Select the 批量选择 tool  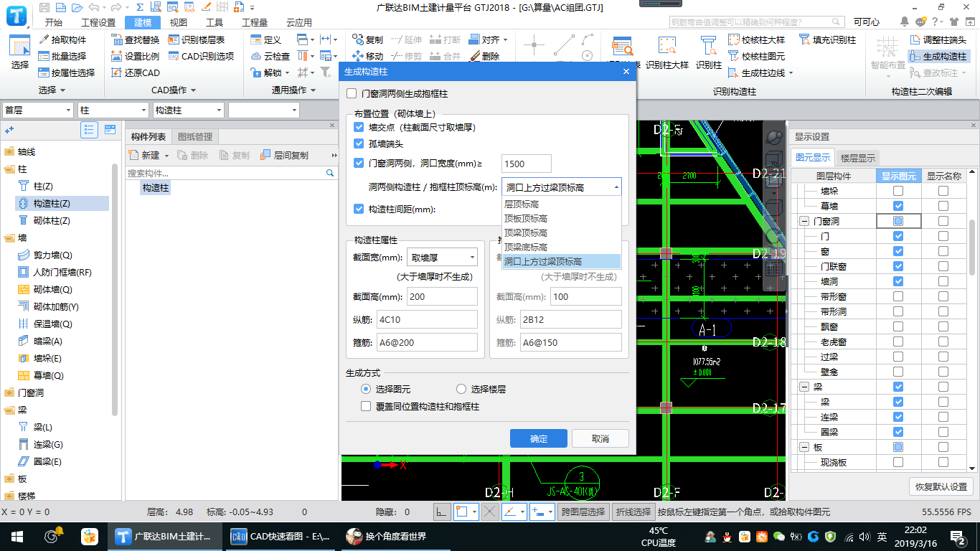point(62,56)
